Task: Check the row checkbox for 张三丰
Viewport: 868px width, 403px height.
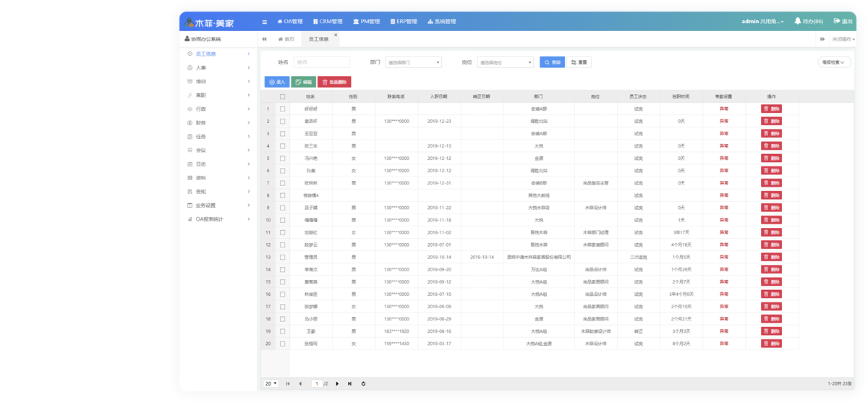Action: pos(282,146)
